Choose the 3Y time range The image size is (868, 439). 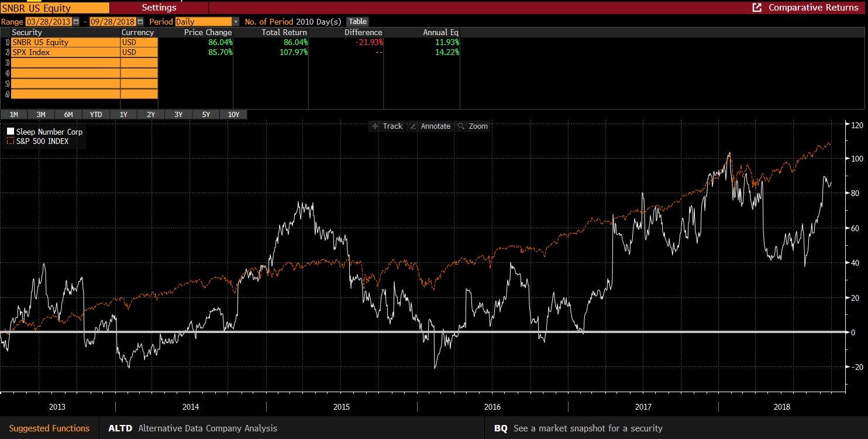(178, 115)
